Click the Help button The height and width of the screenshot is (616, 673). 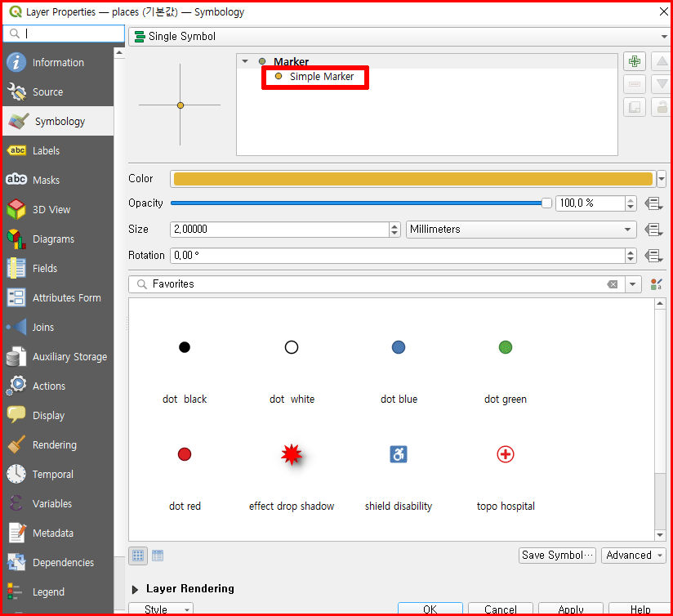click(x=640, y=609)
